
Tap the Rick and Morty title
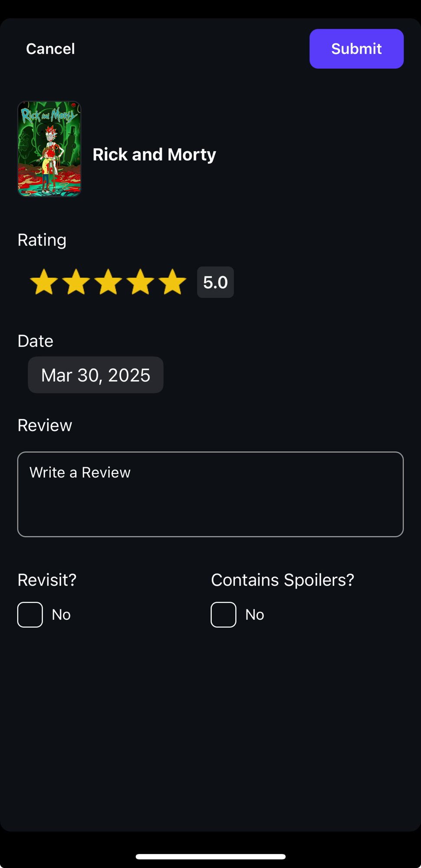(x=154, y=155)
